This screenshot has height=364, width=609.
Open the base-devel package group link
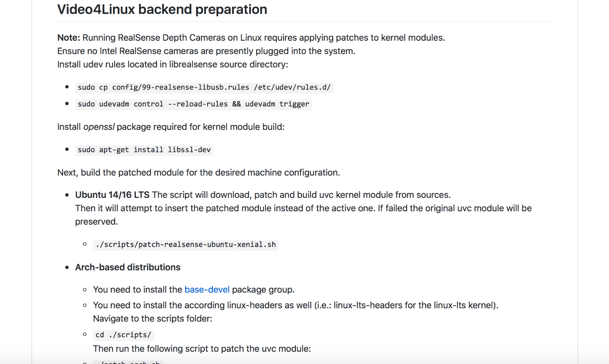click(207, 290)
